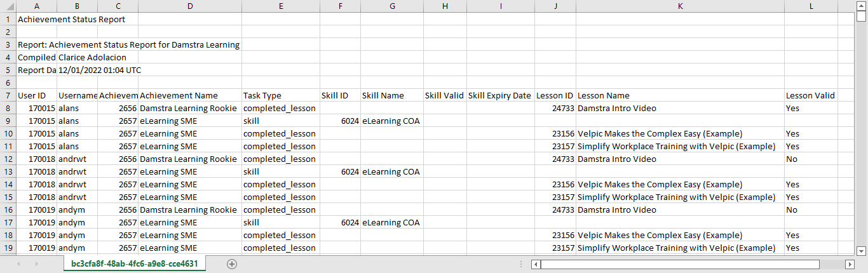The width and height of the screenshot is (868, 273).
Task: Click the 'Skill Name' header cell
Action: click(391, 95)
